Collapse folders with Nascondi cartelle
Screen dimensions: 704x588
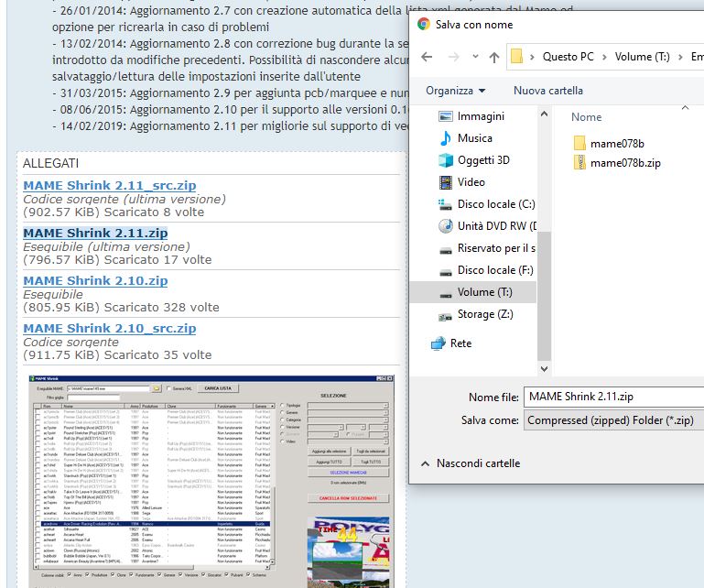471,463
